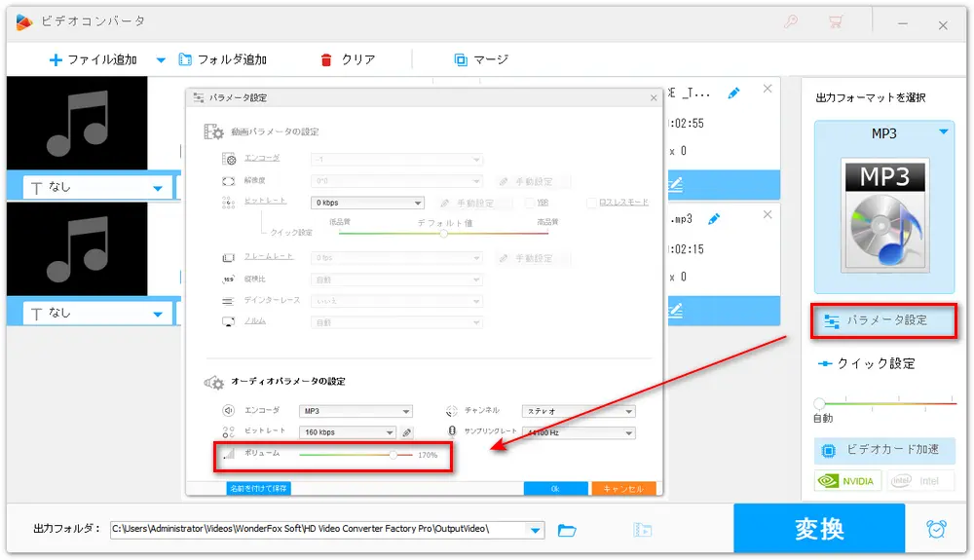Click the Merge icon in toolbar
Screen dimensions: 974x560
click(461, 59)
